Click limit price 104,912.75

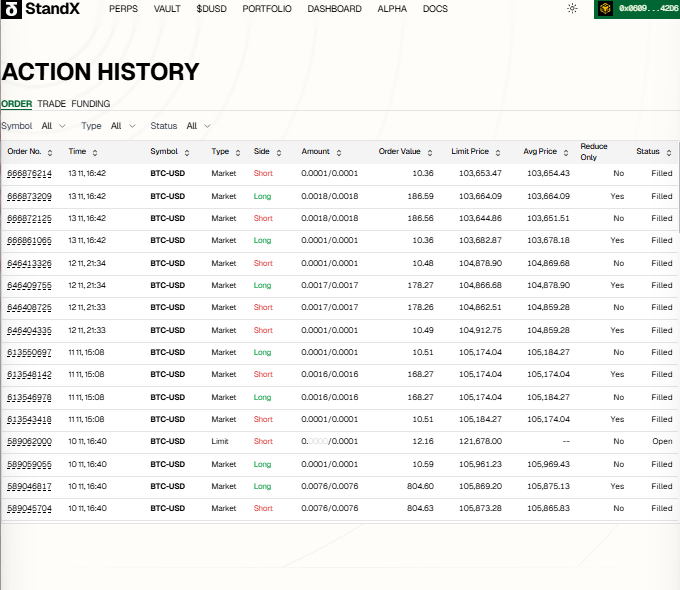[x=481, y=330]
